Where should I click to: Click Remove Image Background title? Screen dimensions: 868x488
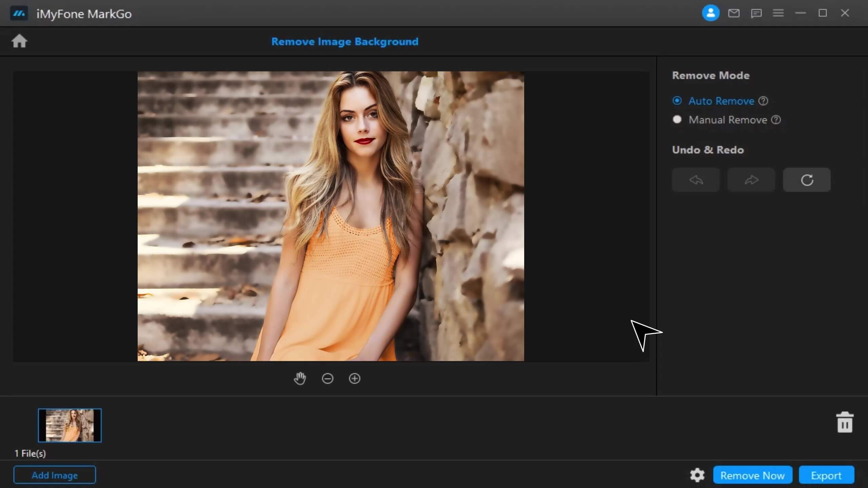[345, 42]
